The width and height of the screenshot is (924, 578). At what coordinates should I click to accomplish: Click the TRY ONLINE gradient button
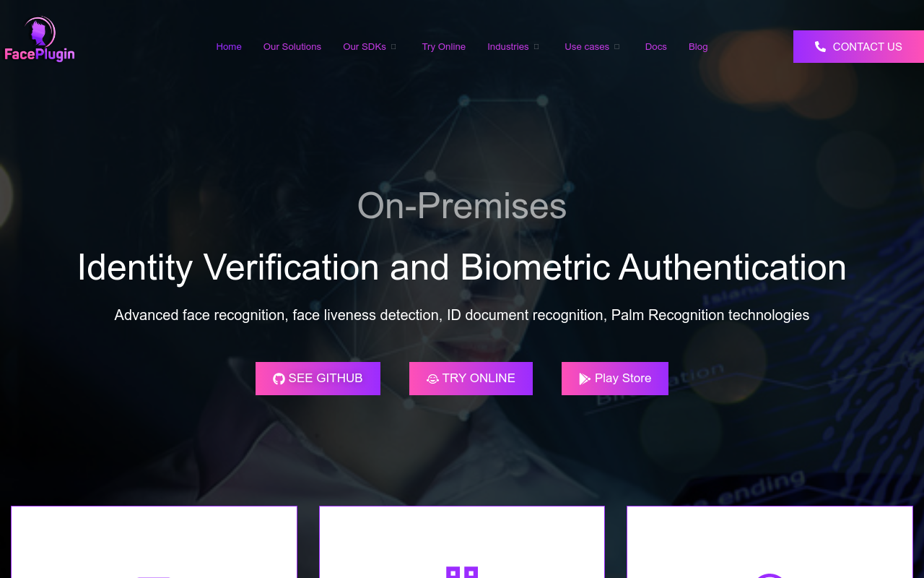pos(471,379)
